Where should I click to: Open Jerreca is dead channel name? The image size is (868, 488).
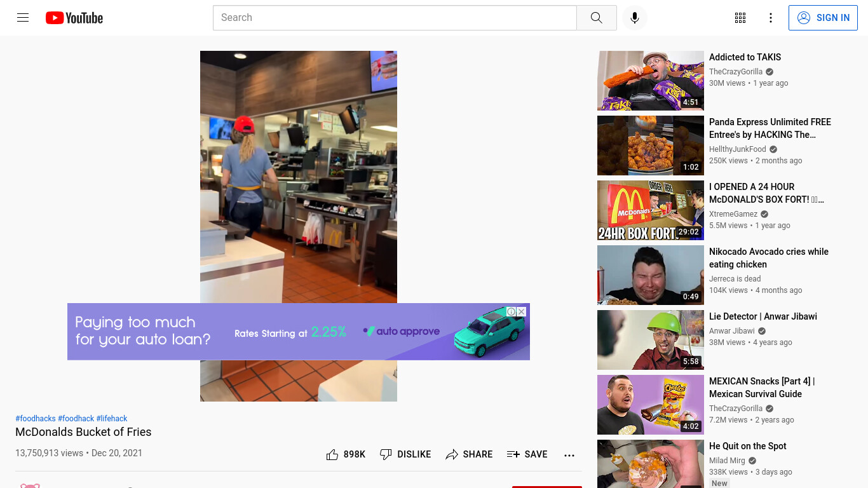[x=735, y=279]
